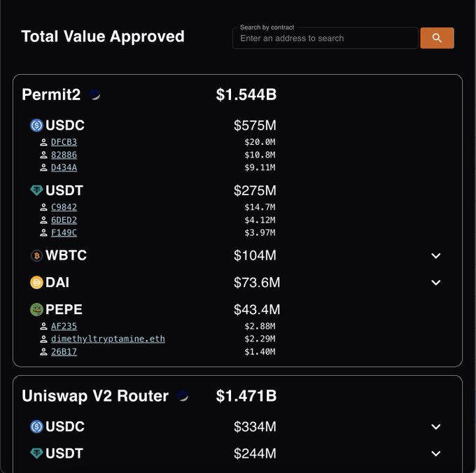
Task: Open the AF235 address link
Action: pyautogui.click(x=64, y=326)
